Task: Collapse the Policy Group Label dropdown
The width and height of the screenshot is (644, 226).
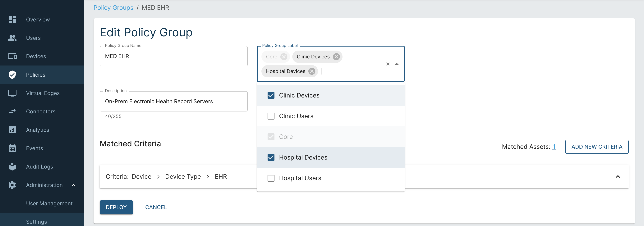Action: coord(397,64)
